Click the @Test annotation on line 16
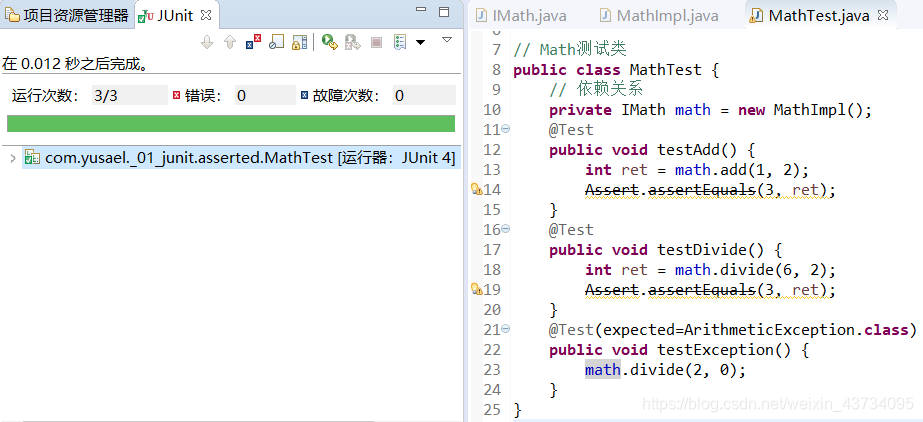 [571, 230]
